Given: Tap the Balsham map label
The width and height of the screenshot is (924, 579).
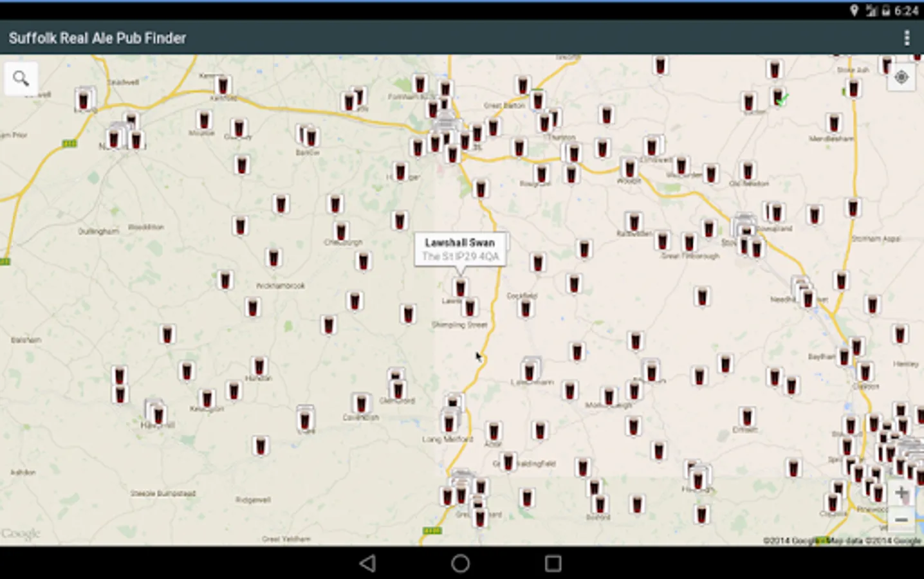Looking at the screenshot, I should [x=26, y=340].
